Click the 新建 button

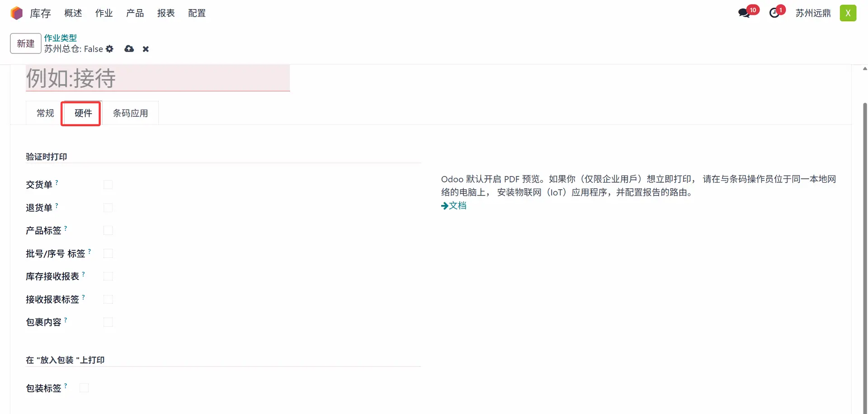coord(26,43)
